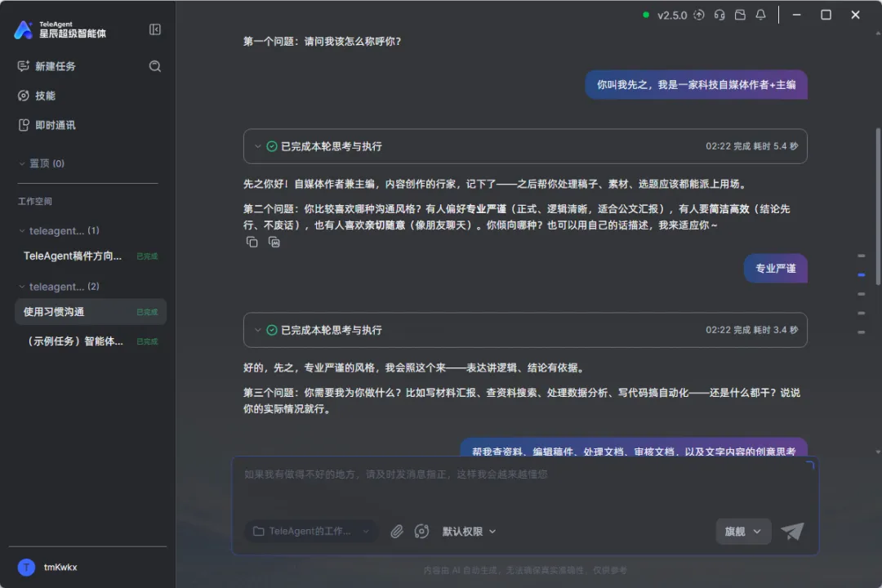Click the 帮我查资料 message bubble
This screenshot has width=882, height=588.
[x=634, y=448]
